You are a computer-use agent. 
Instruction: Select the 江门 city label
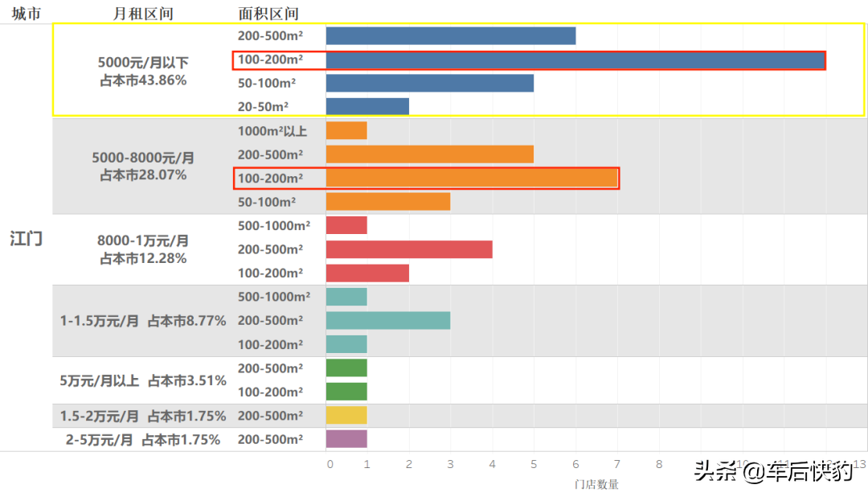[26, 239]
